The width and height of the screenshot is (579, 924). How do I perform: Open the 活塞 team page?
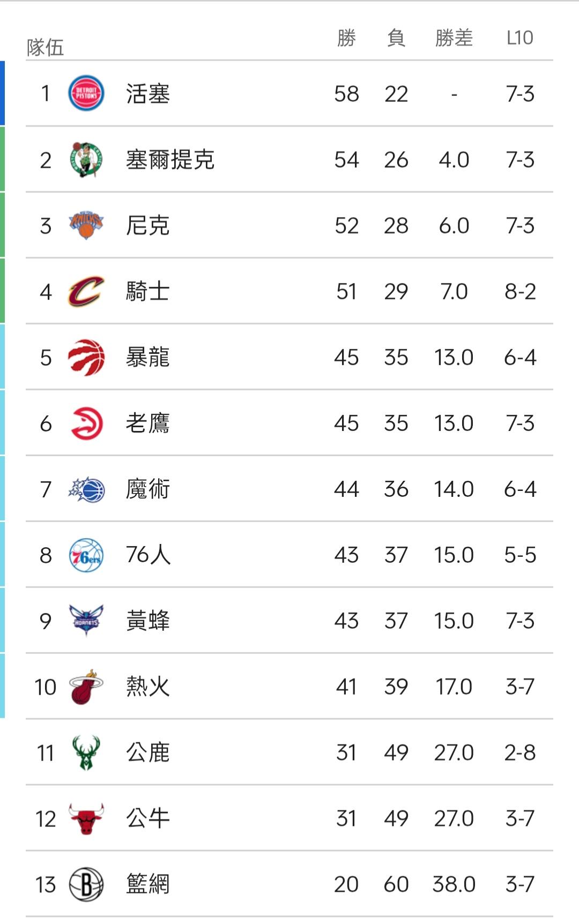pos(148,94)
